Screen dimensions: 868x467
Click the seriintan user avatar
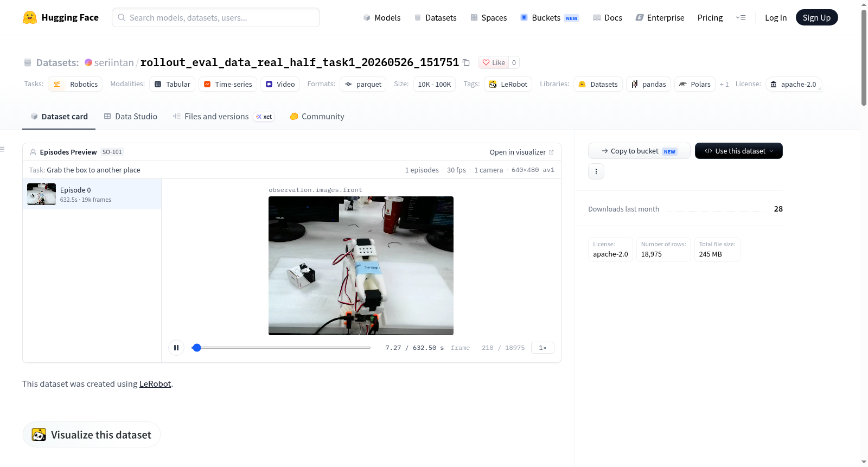point(88,62)
